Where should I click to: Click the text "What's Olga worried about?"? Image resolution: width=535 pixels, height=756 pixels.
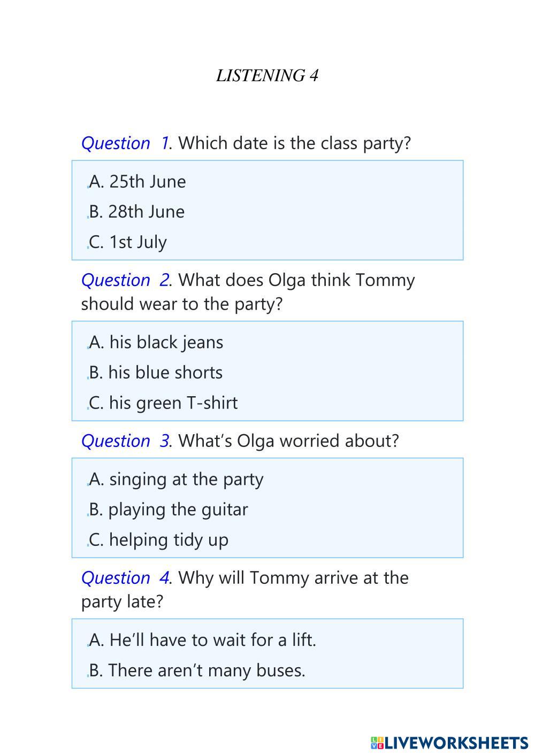(x=288, y=441)
